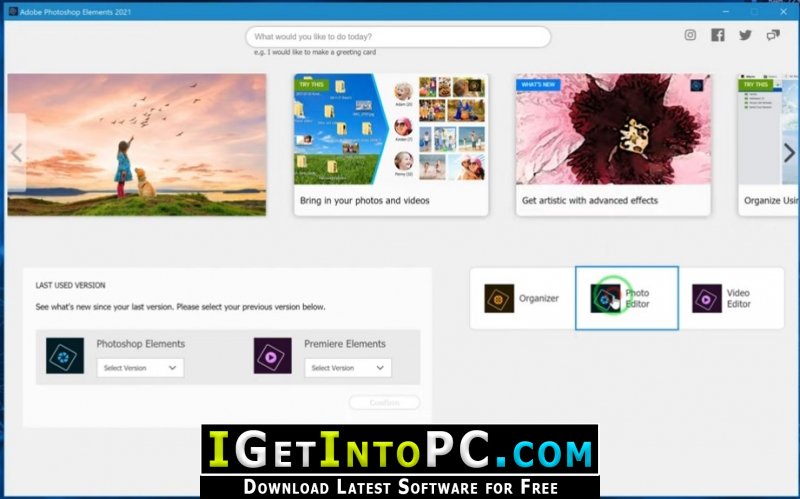Click the 'WHAT'S NEW' badge

point(538,85)
